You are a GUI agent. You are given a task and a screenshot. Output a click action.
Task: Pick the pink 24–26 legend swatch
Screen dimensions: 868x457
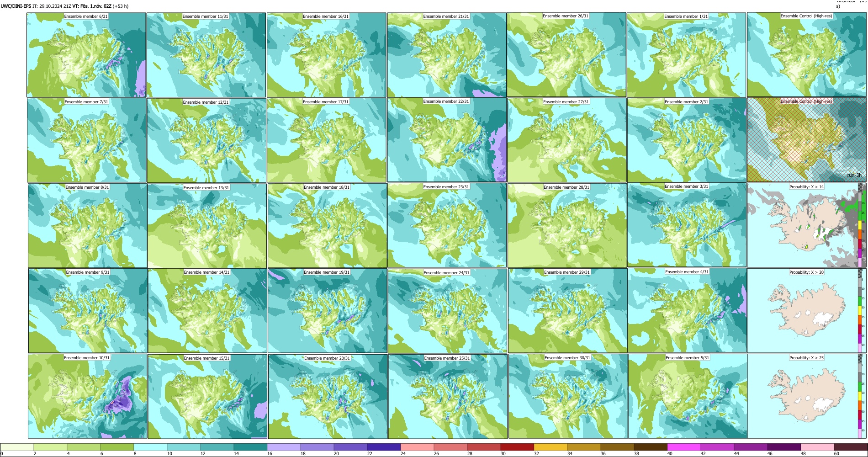(417, 447)
